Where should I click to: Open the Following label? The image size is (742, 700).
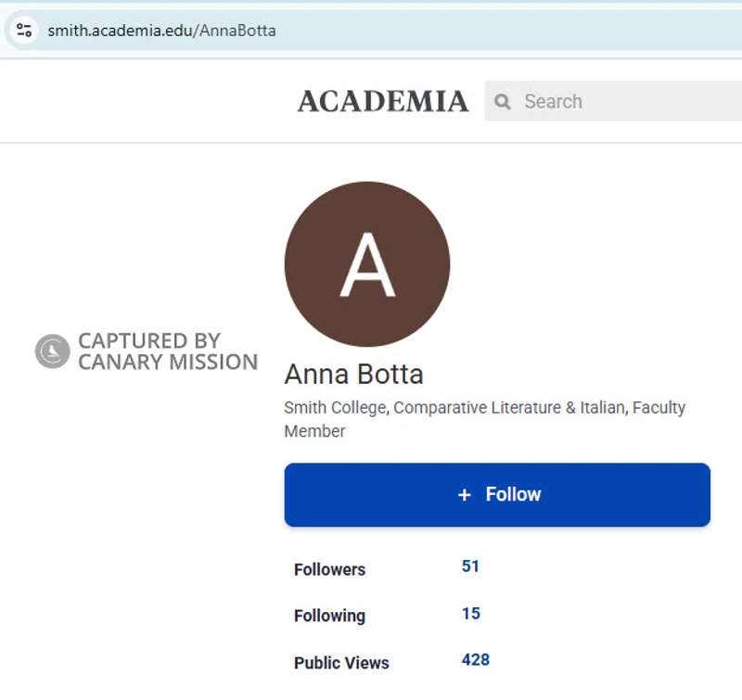330,616
